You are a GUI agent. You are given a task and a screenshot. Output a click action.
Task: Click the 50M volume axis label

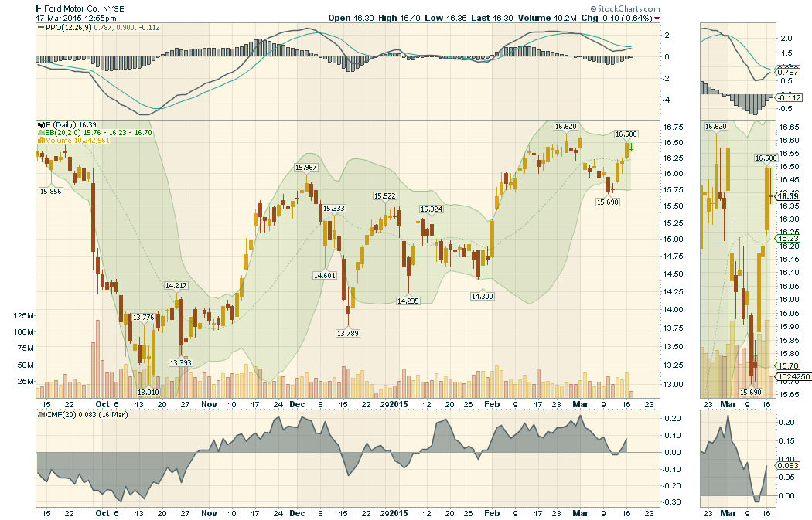click(26, 365)
